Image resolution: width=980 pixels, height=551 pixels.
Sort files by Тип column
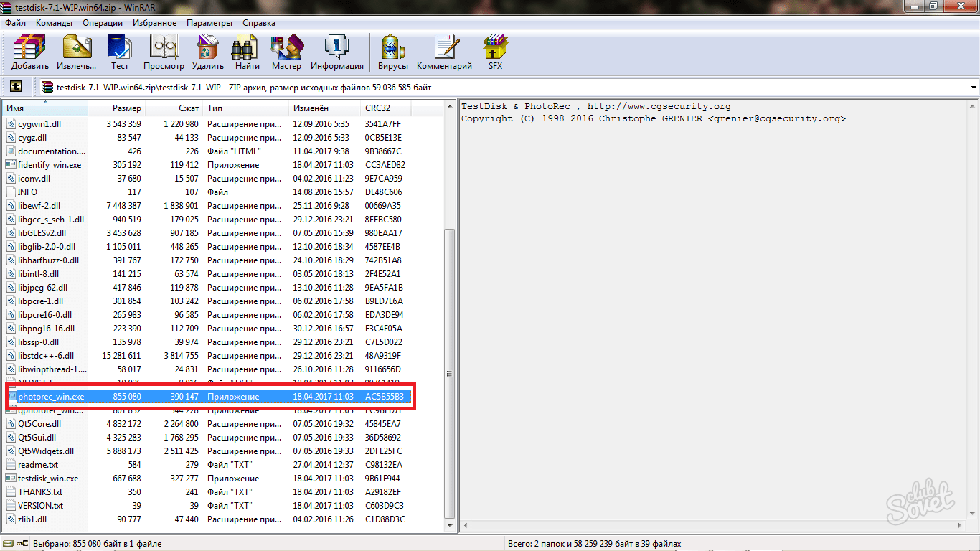(x=246, y=108)
